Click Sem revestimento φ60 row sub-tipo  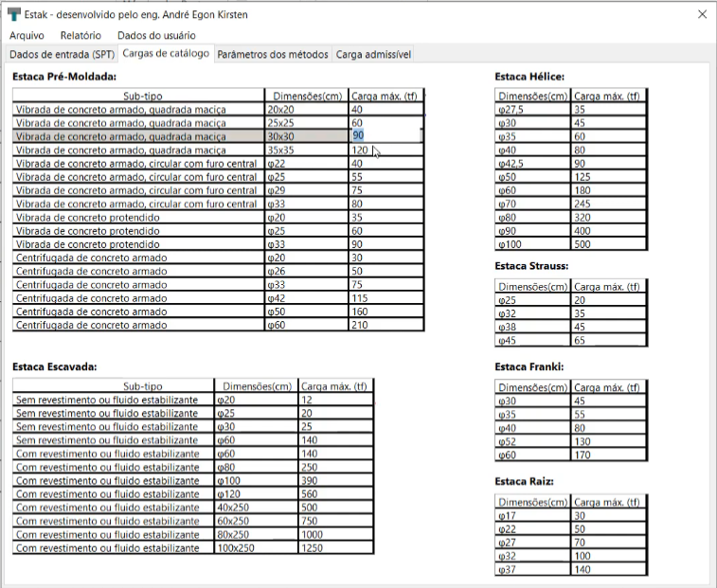click(x=114, y=440)
